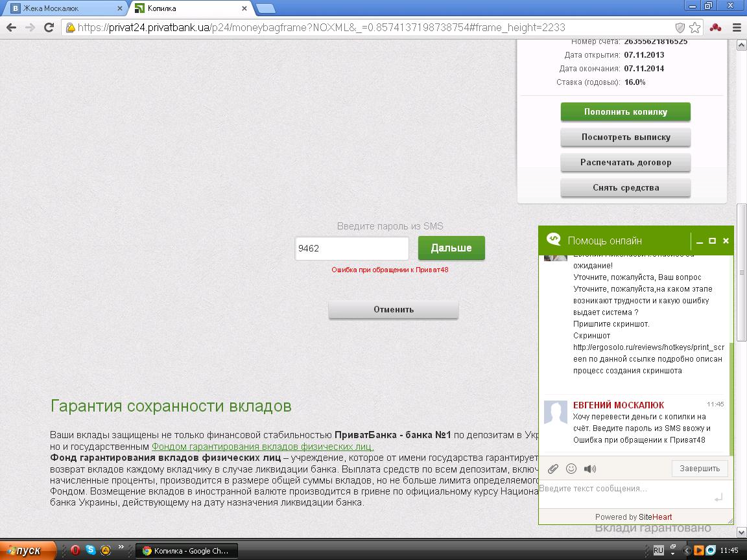Click the Распечатать договор button
This screenshot has height=560, width=747.
pos(626,163)
